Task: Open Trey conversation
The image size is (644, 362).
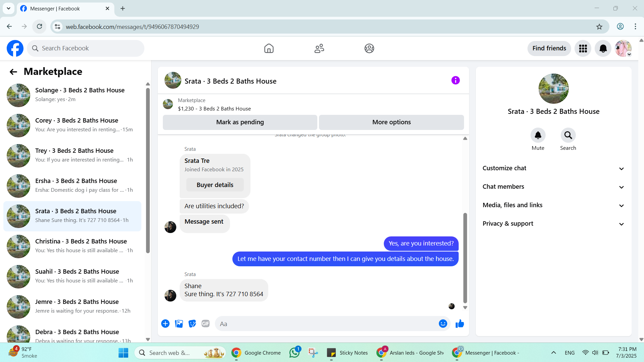Action: tap(72, 155)
